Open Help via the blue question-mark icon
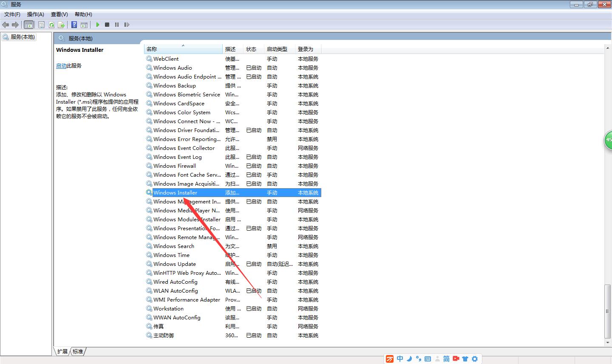Image resolution: width=612 pixels, height=364 pixels. (x=74, y=25)
